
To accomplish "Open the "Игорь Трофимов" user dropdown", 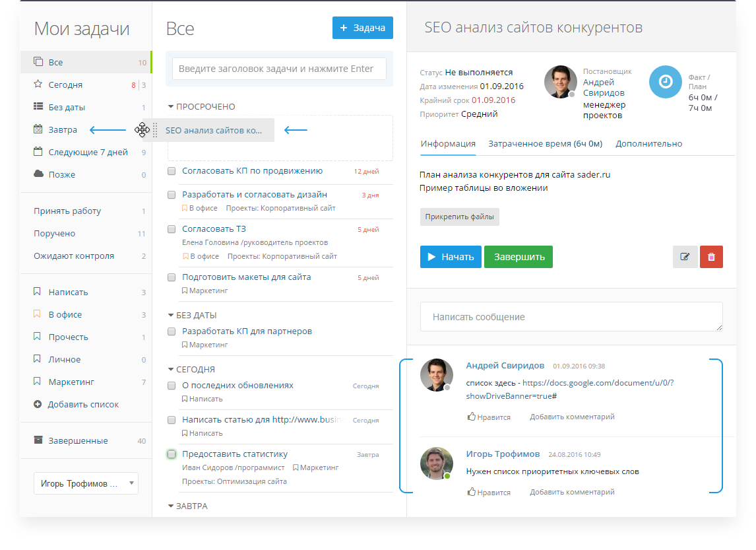I will (x=86, y=483).
